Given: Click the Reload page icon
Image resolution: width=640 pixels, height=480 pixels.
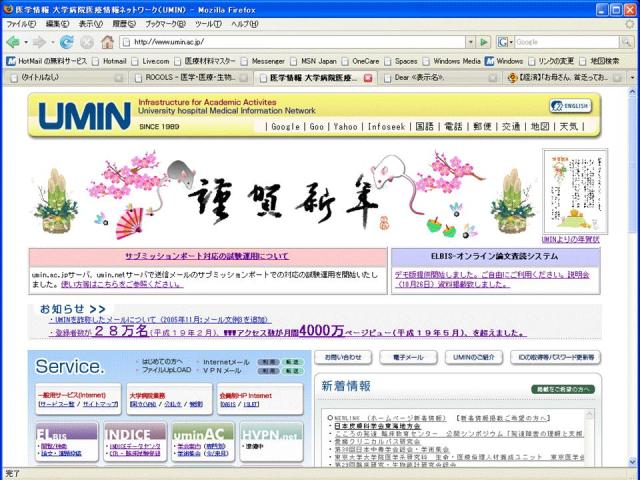Looking at the screenshot, I should click(x=67, y=42).
